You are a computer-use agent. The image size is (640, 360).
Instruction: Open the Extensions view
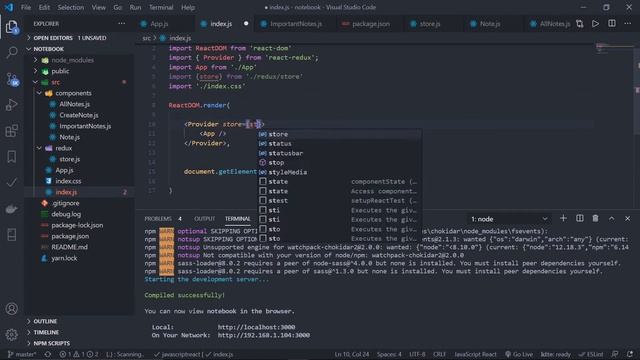(12, 131)
